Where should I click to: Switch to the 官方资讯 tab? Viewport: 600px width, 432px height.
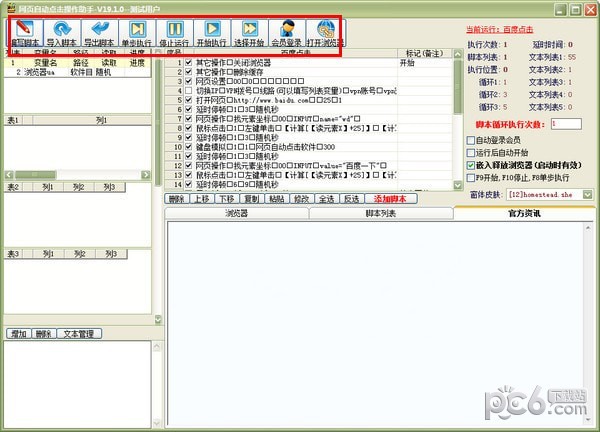pyautogui.click(x=524, y=213)
